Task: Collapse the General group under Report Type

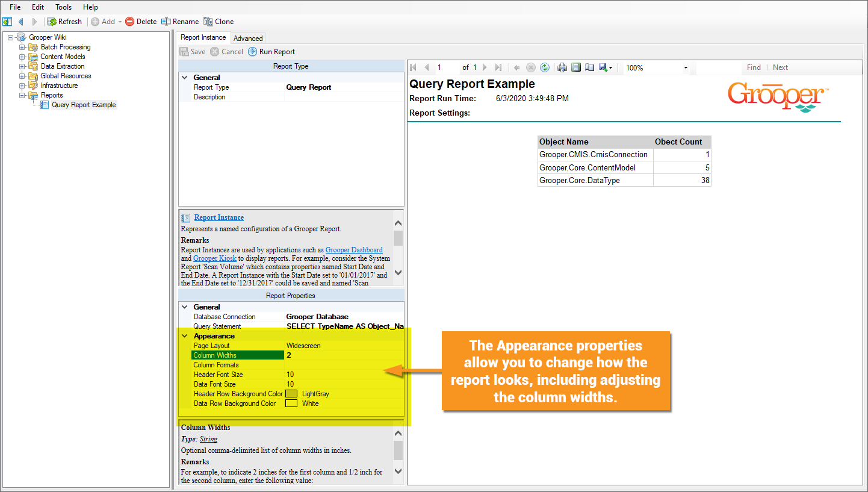Action: coord(185,78)
